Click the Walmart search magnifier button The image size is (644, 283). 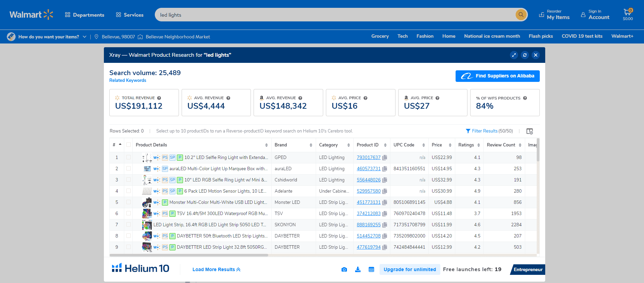point(521,15)
